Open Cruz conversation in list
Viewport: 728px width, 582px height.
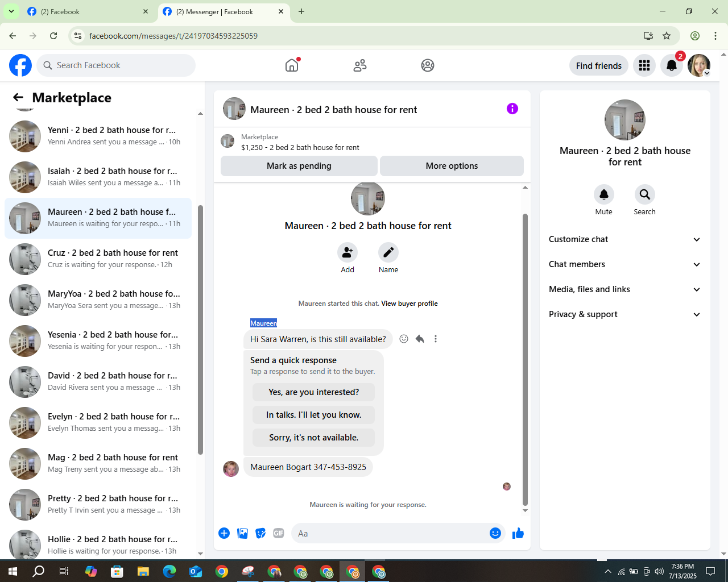click(98, 259)
